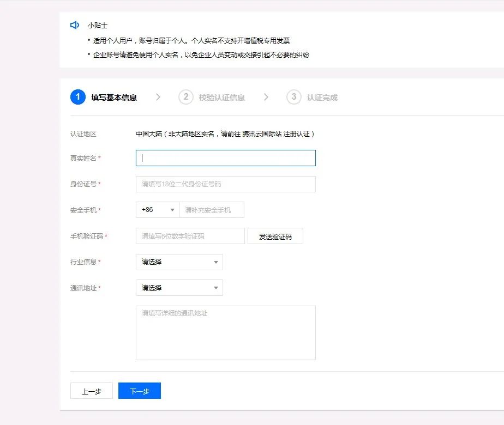Click the detailed address text area

[x=225, y=332]
